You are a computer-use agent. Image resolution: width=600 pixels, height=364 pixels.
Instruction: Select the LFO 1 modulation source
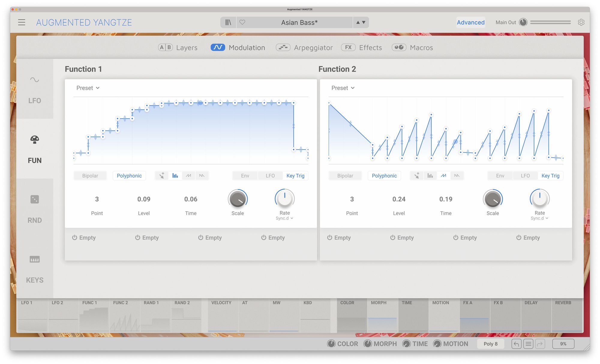click(33, 315)
